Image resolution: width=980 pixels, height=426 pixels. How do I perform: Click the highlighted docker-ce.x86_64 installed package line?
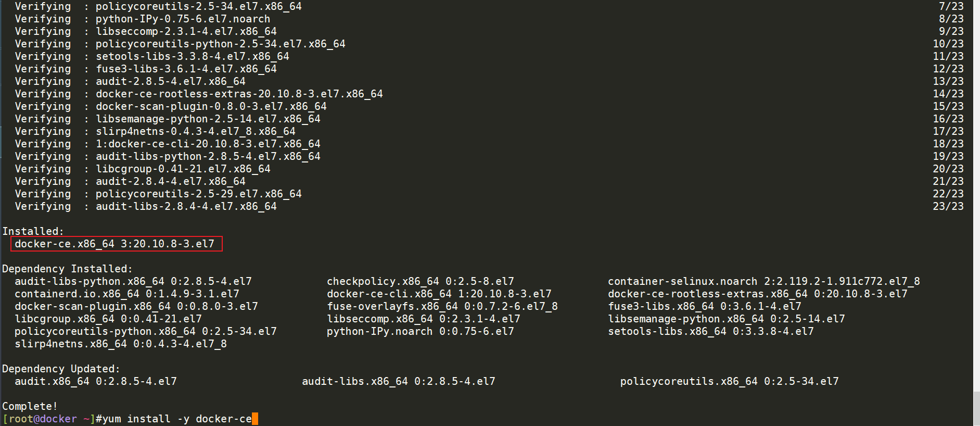pos(116,244)
